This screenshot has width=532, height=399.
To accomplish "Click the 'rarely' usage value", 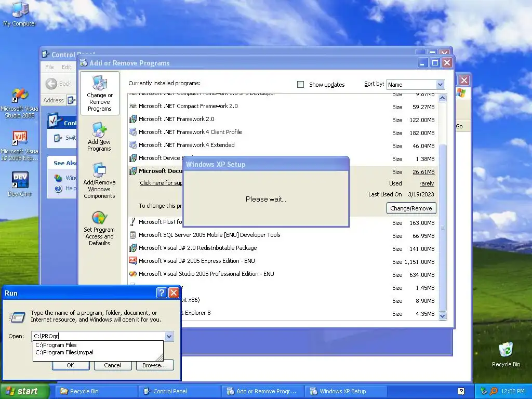I will tap(427, 183).
